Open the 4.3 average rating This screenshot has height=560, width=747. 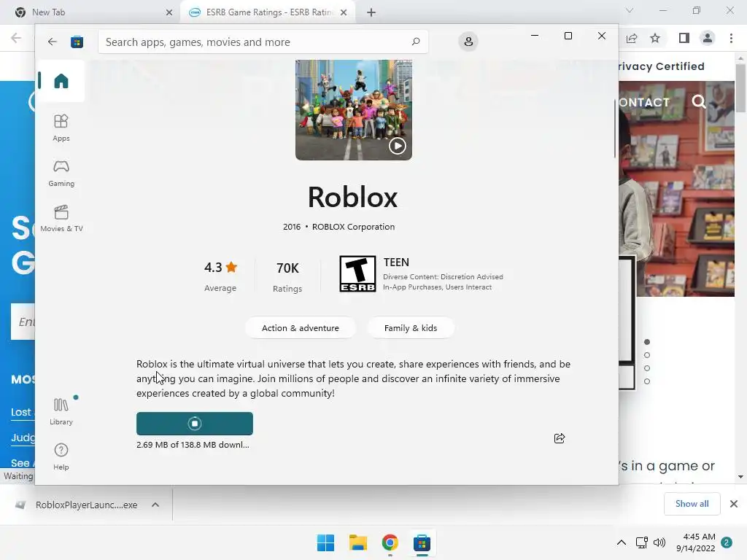(x=220, y=276)
